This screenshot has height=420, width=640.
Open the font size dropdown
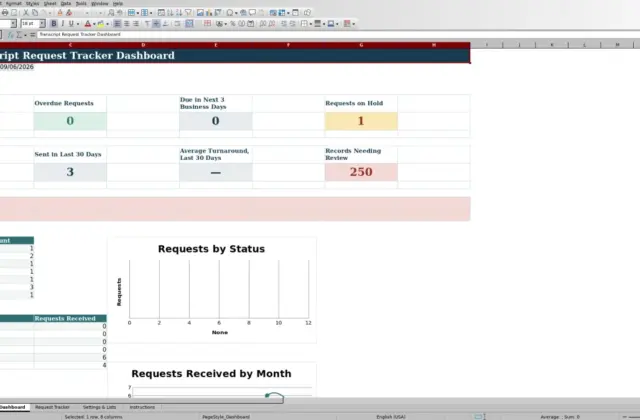pyautogui.click(x=42, y=23)
